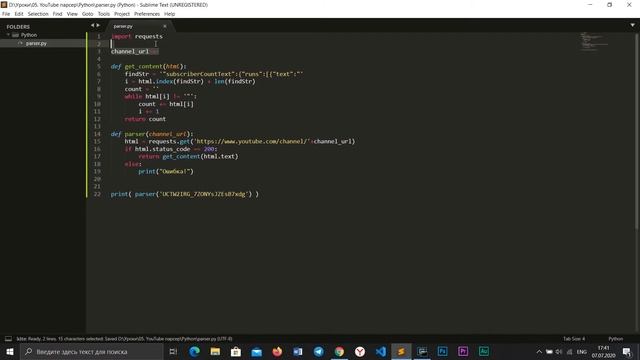
Task: Click the 'def parser(channel_url):' line
Action: pos(152,134)
